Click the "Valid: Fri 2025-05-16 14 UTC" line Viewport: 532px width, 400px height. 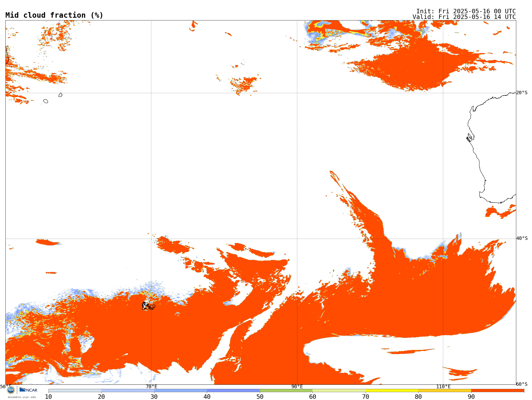[x=464, y=17]
